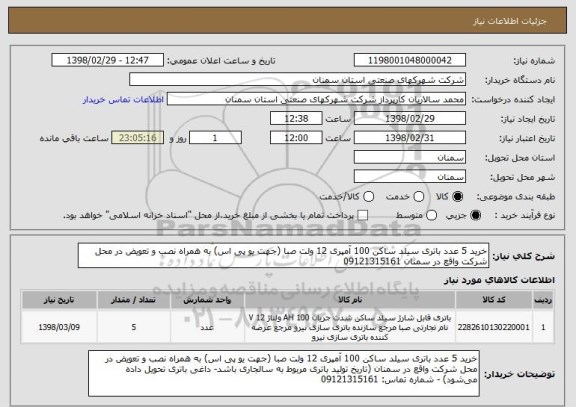Choose the جزیی purchase process option
The height and width of the screenshot is (407, 576).
click(x=475, y=216)
